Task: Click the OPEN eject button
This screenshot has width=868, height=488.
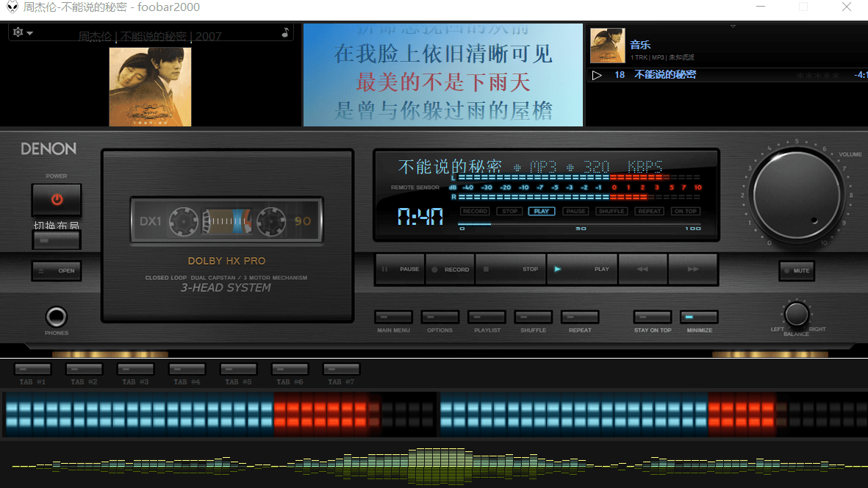Action: (57, 270)
